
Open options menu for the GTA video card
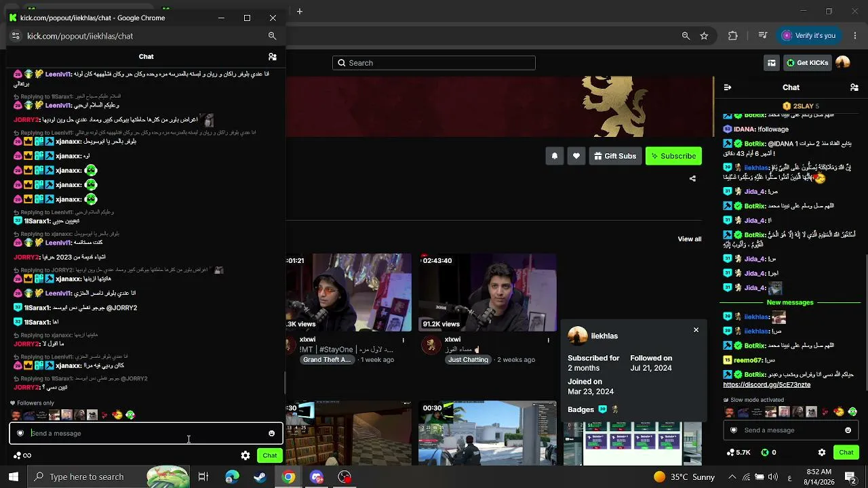(403, 340)
